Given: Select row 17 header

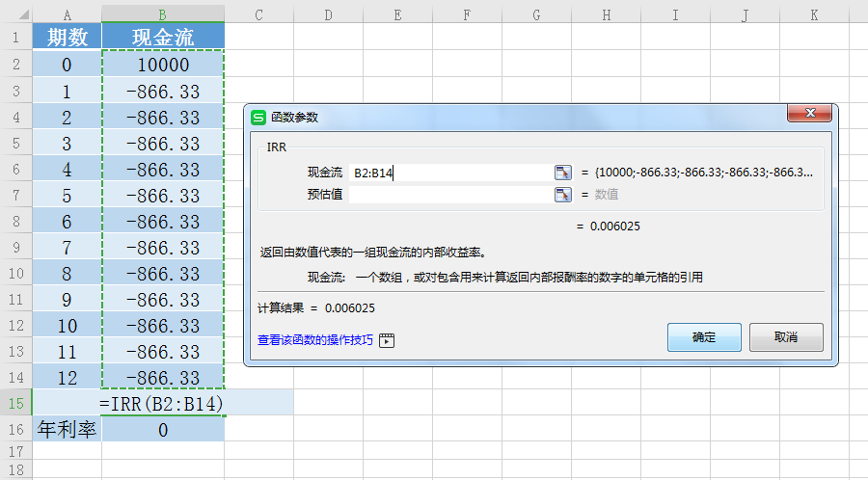Looking at the screenshot, I should pyautogui.click(x=16, y=451).
